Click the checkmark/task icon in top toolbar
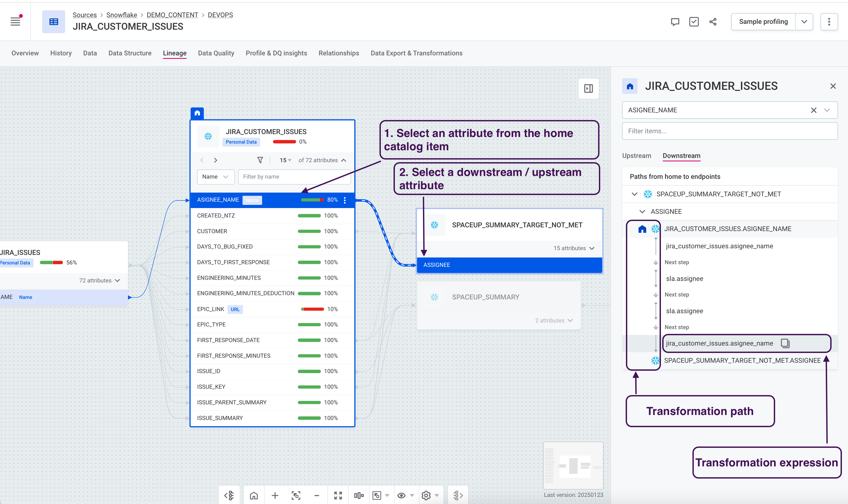848x504 pixels. (693, 22)
